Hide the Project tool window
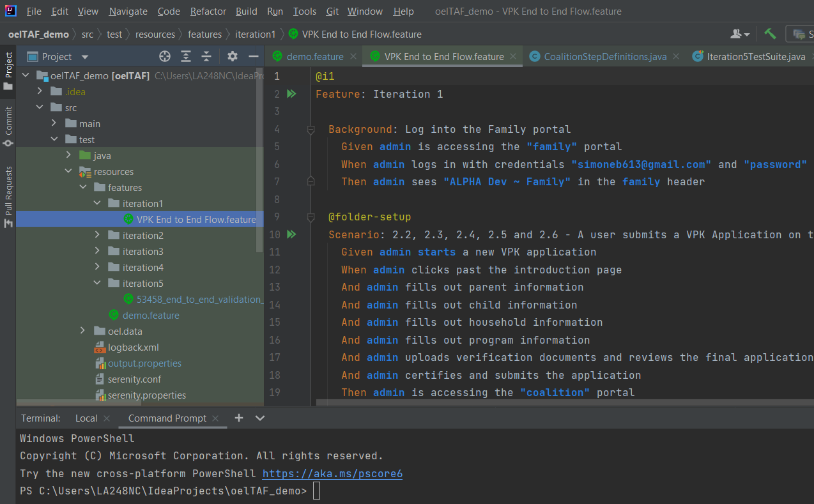 (253, 57)
